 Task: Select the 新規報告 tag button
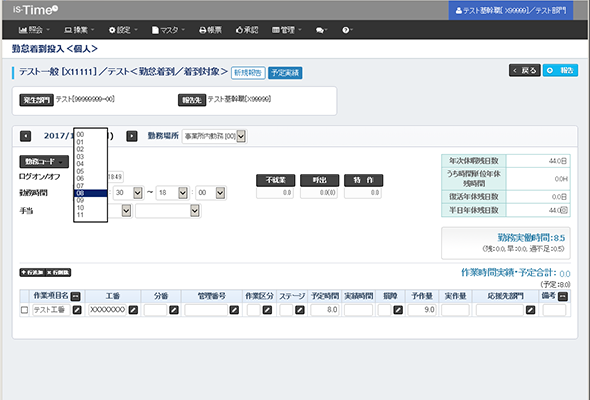pyautogui.click(x=248, y=73)
